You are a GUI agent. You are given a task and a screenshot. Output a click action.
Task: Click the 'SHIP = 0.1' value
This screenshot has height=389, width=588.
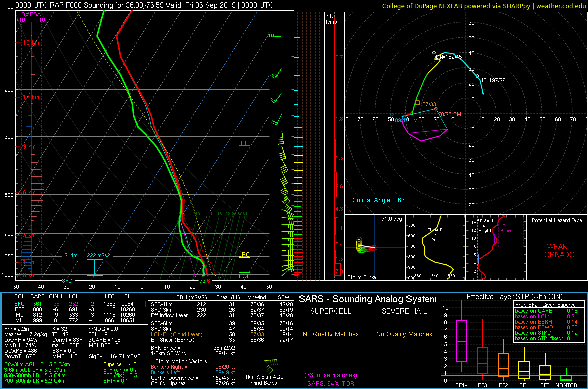tap(115, 381)
